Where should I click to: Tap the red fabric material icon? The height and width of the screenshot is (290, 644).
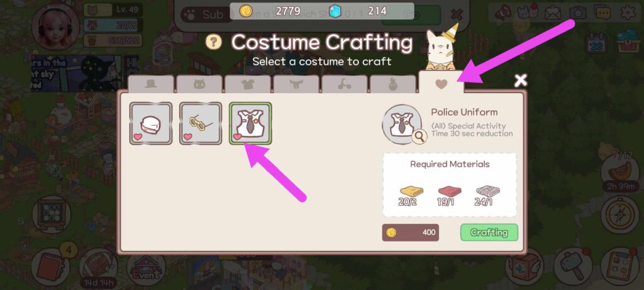[x=450, y=191]
